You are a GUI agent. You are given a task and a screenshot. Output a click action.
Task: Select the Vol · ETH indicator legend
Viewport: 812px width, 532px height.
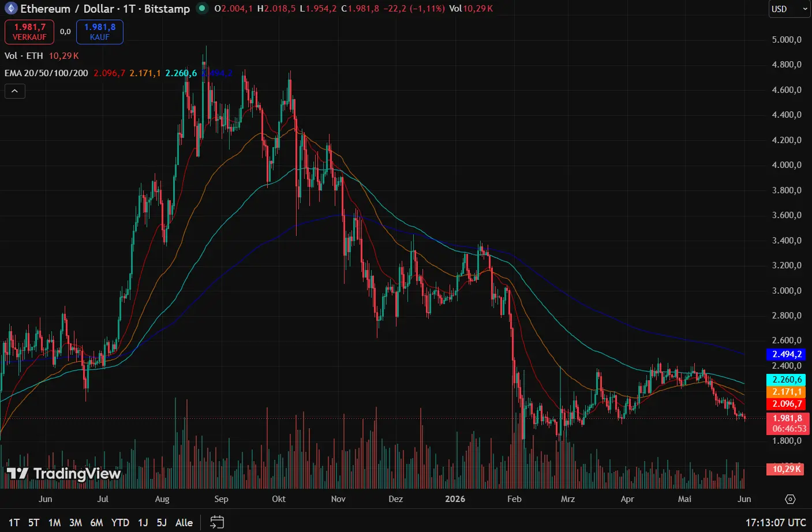click(x=24, y=56)
